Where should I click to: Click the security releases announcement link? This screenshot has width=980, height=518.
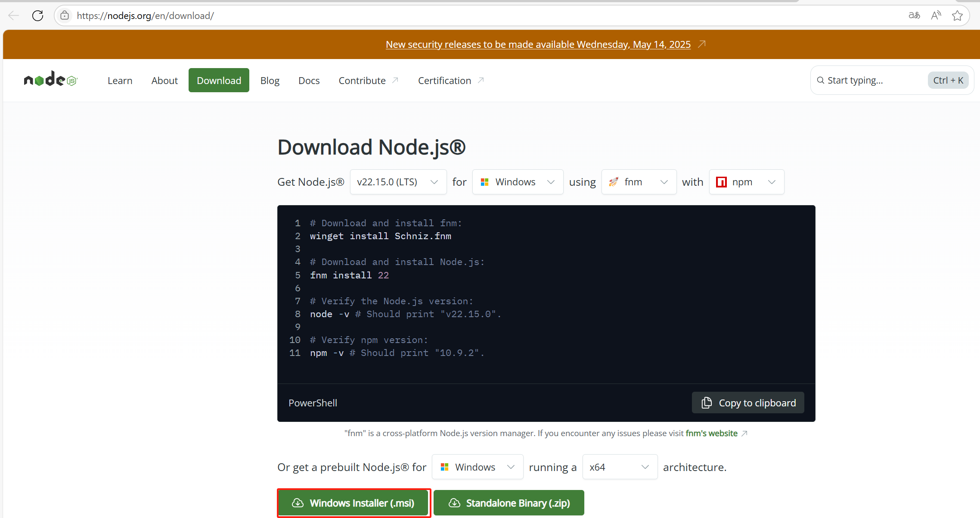pyautogui.click(x=538, y=44)
